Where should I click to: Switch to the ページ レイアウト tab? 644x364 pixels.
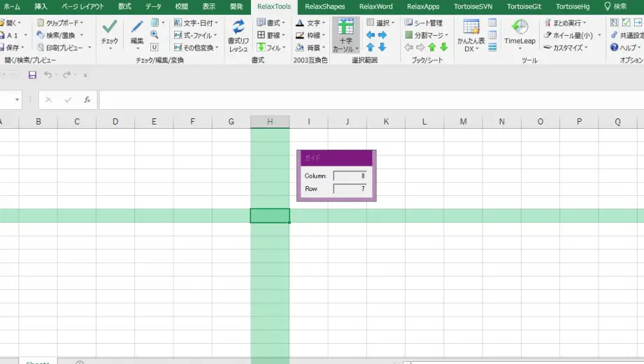click(x=83, y=6)
